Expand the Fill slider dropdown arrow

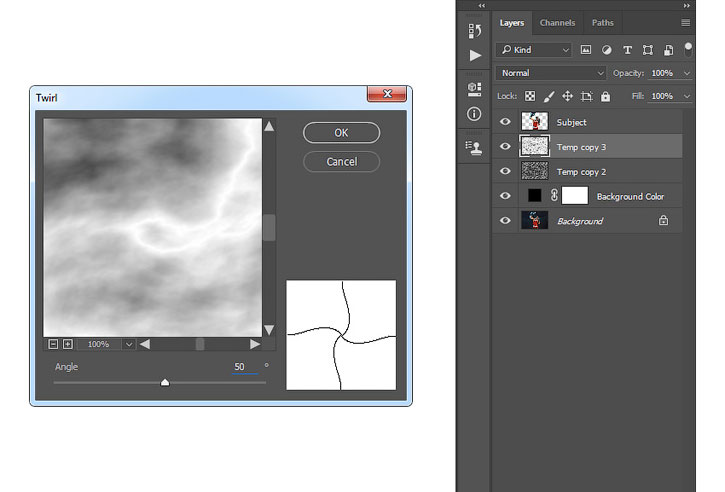(687, 96)
